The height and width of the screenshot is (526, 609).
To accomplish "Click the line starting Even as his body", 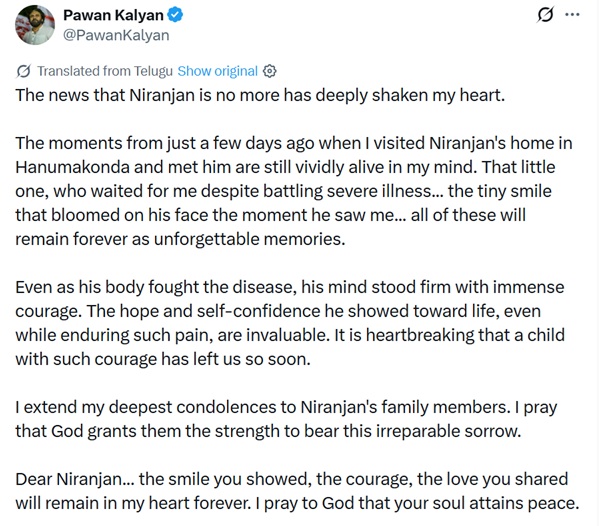I will point(290,287).
